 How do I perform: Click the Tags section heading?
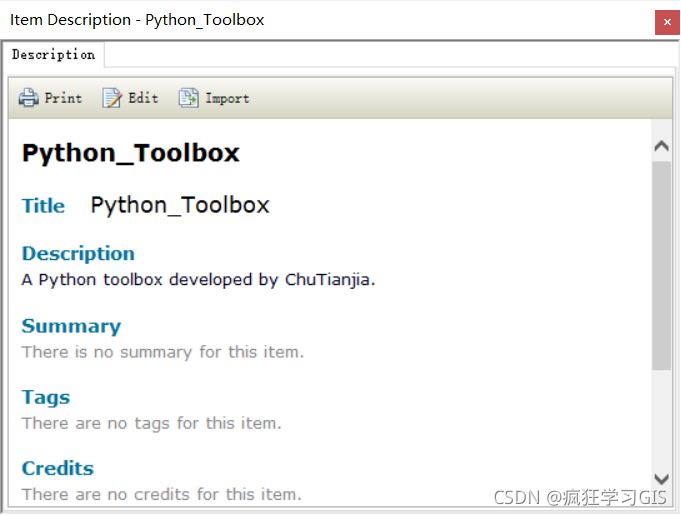[x=46, y=397]
